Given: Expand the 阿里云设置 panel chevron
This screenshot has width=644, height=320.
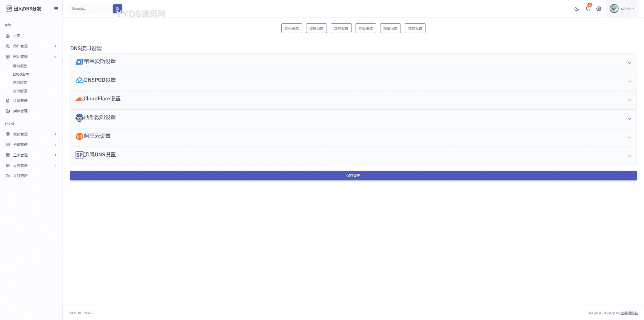Looking at the screenshot, I should pos(629,138).
